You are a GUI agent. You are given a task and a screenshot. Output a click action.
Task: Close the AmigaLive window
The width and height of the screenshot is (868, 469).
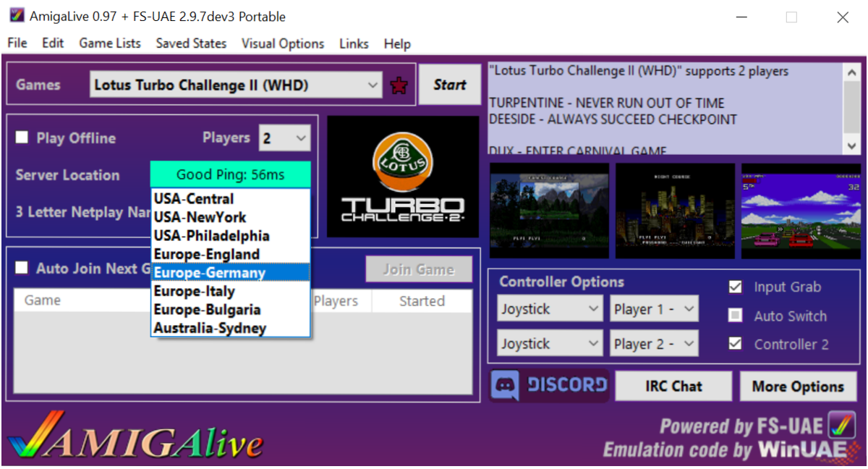843,17
